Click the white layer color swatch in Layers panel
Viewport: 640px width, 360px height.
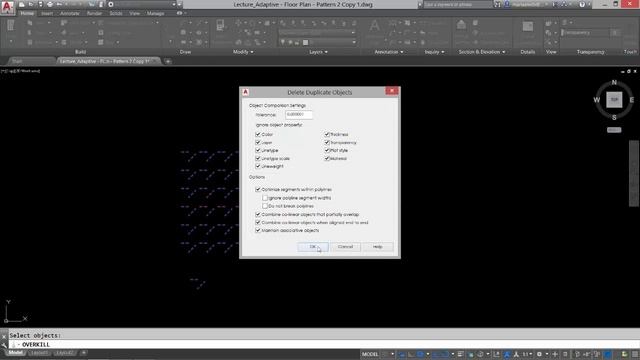305,42
